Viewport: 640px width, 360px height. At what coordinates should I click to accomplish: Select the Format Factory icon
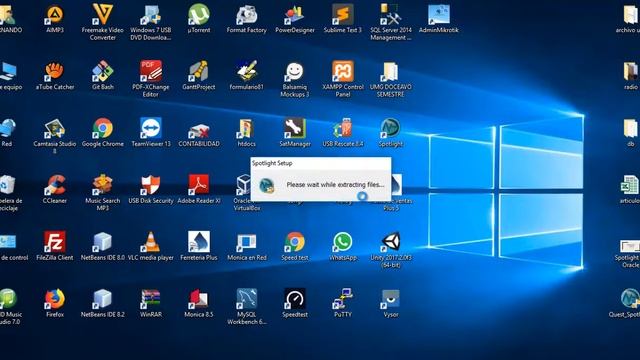tap(247, 15)
